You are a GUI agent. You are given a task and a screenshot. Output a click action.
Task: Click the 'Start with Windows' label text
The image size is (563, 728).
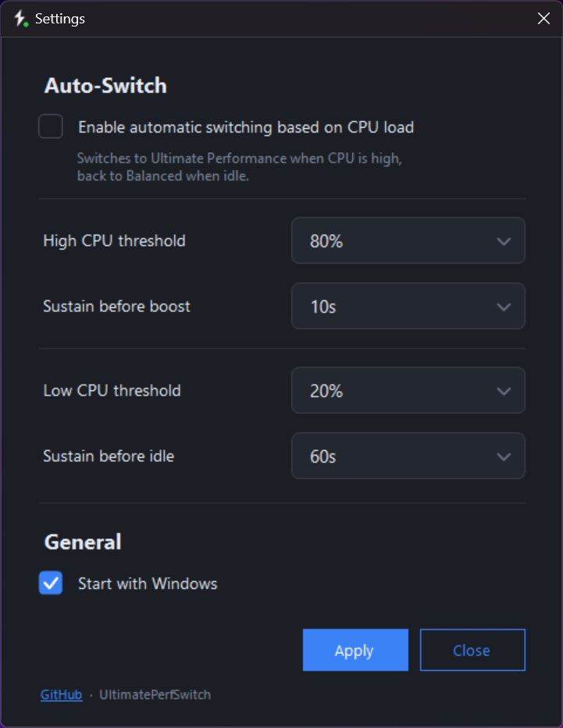148,584
